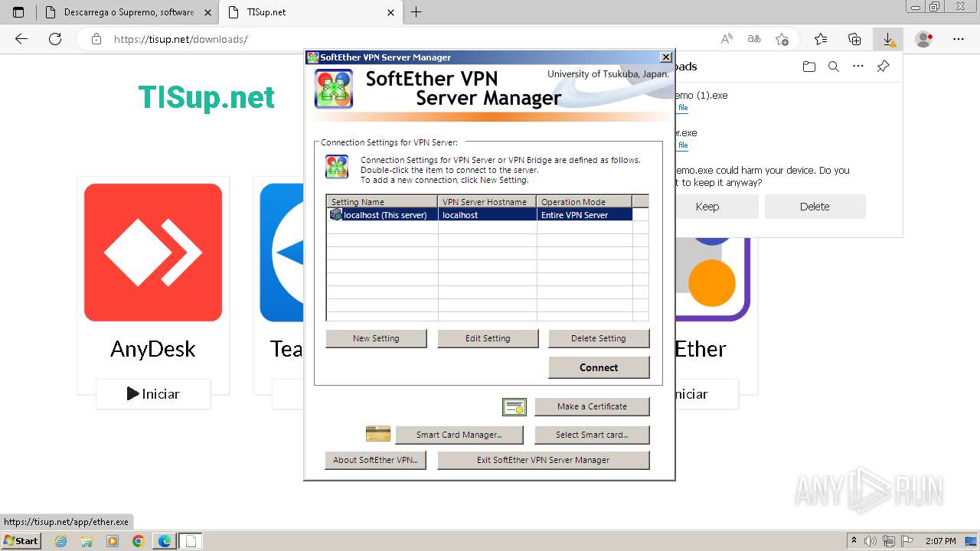Click the taskbar clock
This screenshot has width=980, height=551.
point(940,541)
